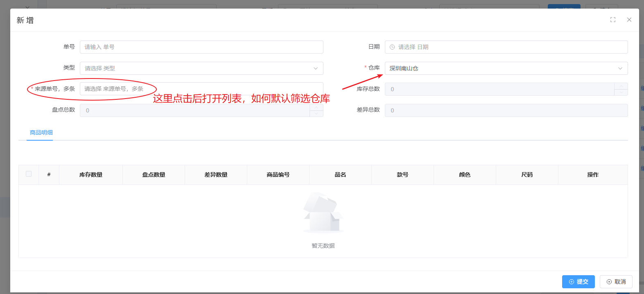Viewport: 644px width, 294px height.
Task: Click the 取消 cancel button
Action: pos(616,282)
